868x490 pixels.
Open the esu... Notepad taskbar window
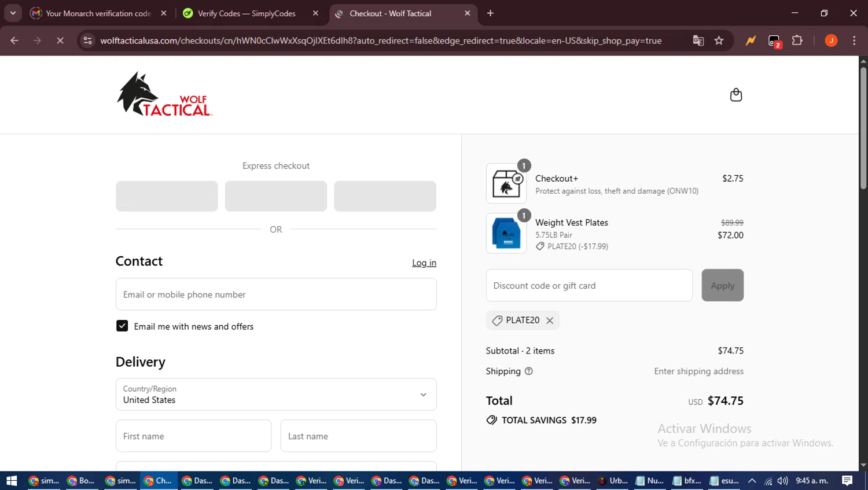pos(724,481)
